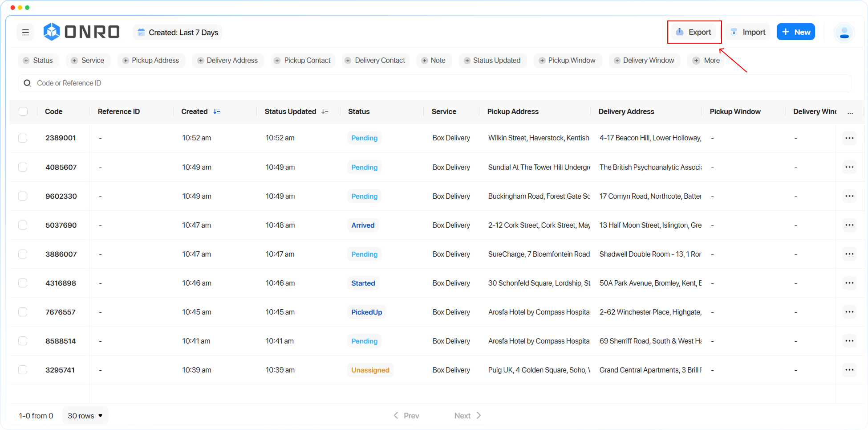Click the Status Updated sort icon
The image size is (868, 430).
click(x=325, y=111)
